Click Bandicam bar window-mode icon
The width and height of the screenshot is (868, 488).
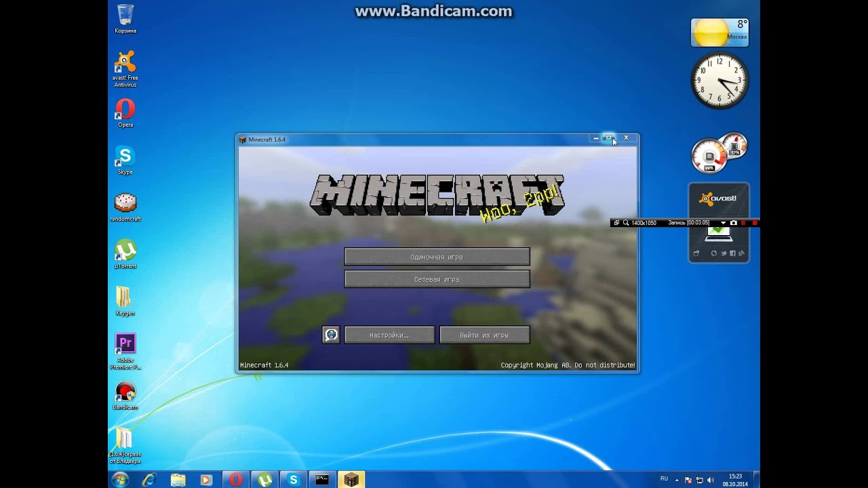[616, 222]
